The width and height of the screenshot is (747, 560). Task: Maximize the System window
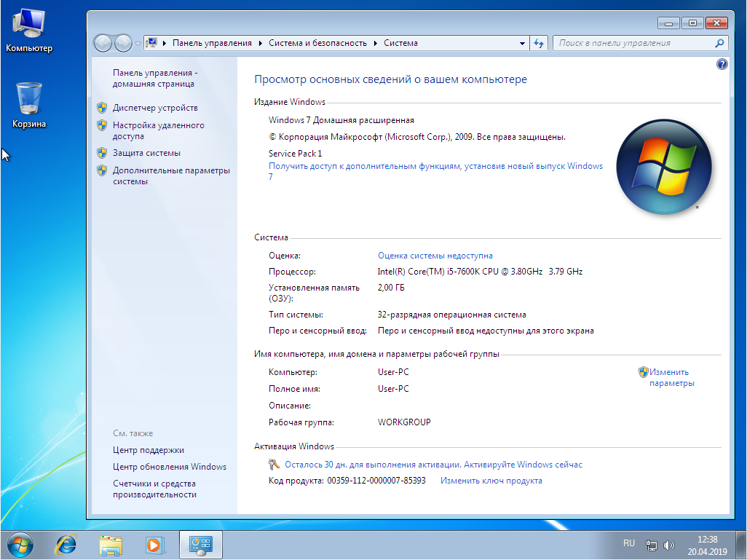point(692,23)
